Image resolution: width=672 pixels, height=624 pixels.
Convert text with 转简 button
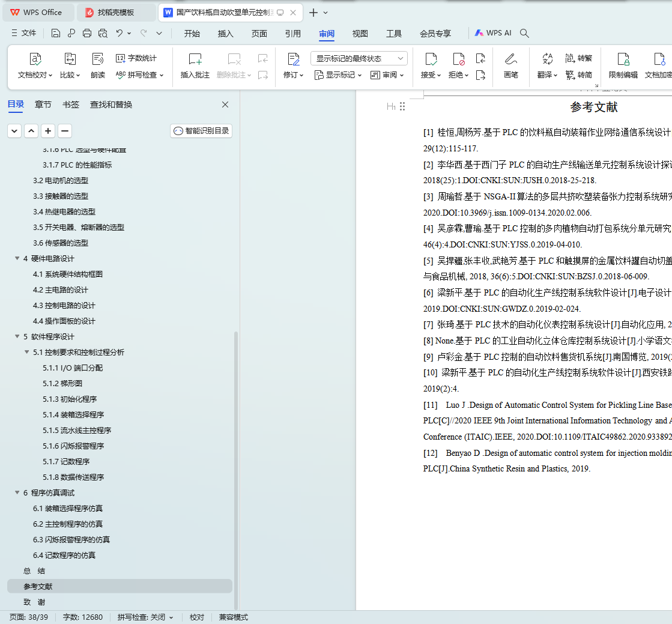tap(578, 74)
